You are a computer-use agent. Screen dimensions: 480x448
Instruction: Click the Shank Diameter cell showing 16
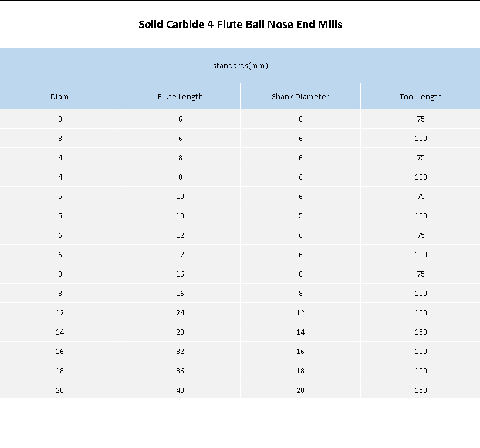click(x=300, y=351)
